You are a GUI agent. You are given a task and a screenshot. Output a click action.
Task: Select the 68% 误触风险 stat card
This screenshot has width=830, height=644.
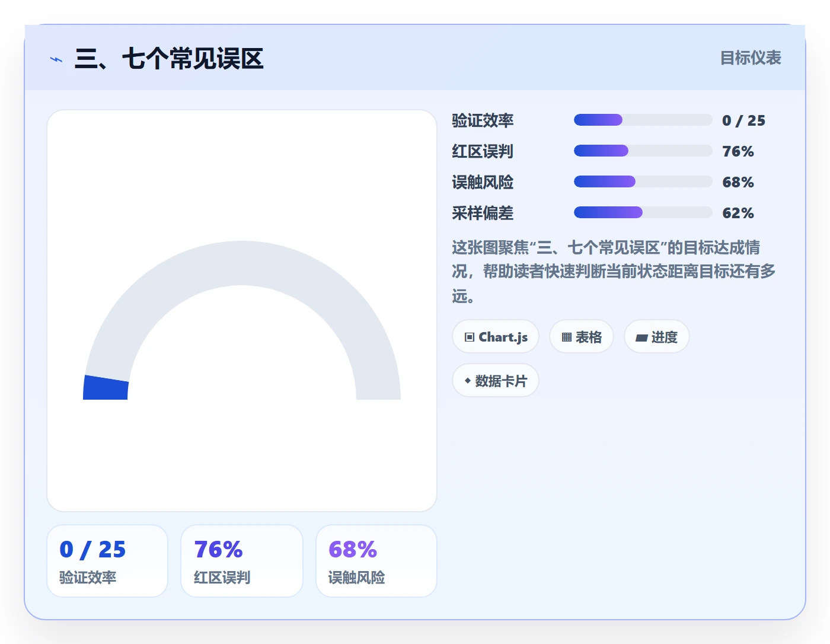coord(376,561)
